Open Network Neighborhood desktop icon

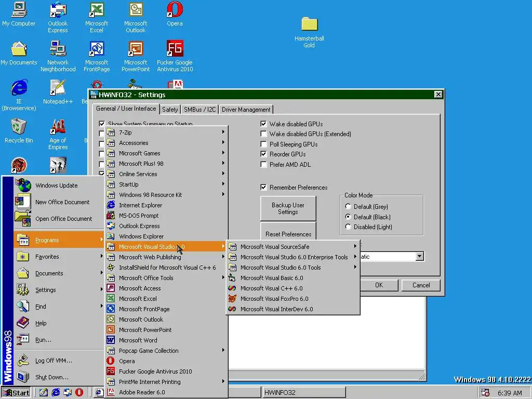(x=58, y=56)
